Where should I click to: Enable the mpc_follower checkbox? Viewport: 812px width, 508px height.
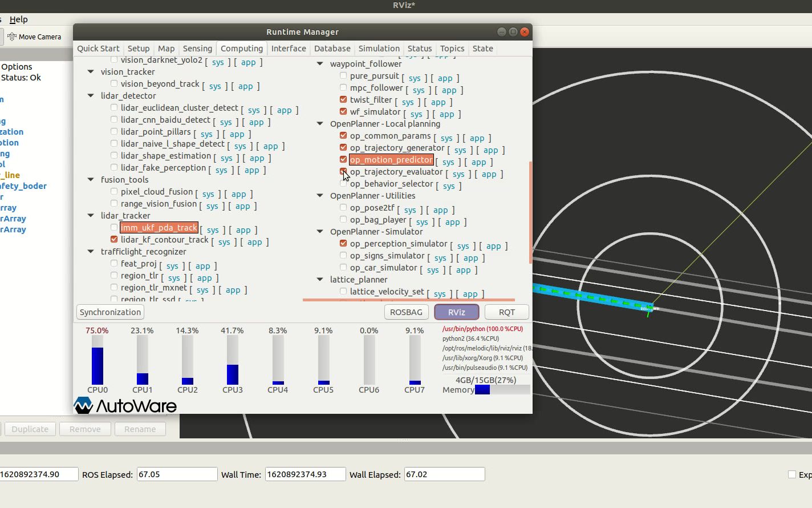(343, 87)
